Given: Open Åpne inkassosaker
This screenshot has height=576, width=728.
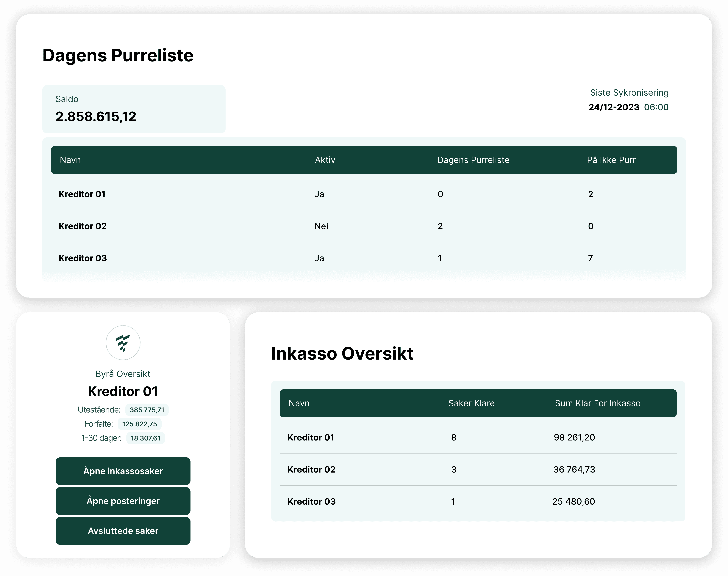Looking at the screenshot, I should (x=123, y=471).
